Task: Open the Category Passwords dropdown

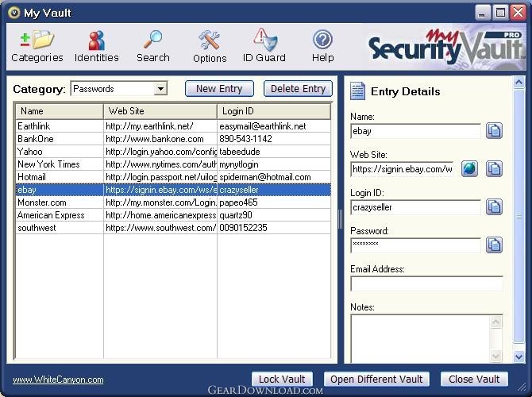Action: [x=160, y=89]
